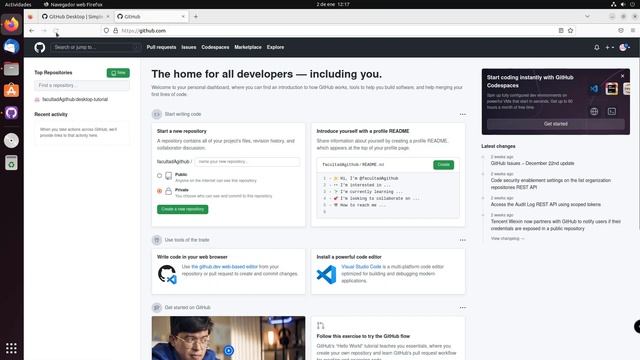
Task: Expand the list all tabs chevron
Action: (587, 16)
